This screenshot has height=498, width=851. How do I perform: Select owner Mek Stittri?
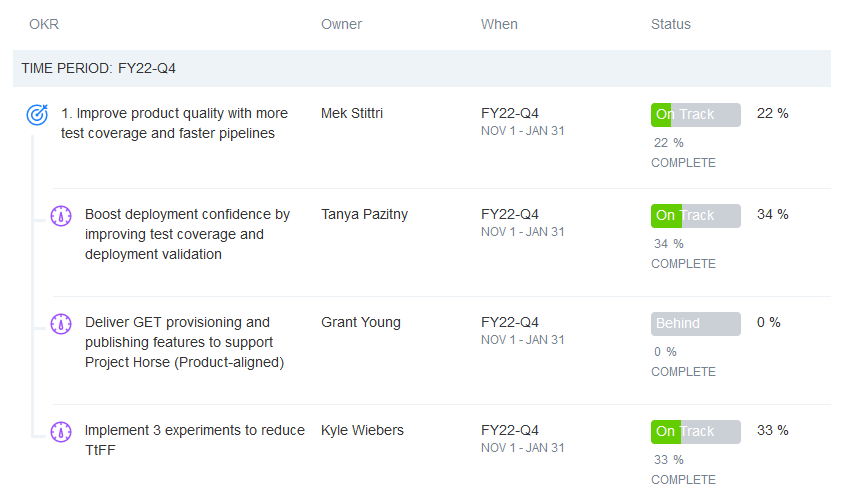coord(352,113)
